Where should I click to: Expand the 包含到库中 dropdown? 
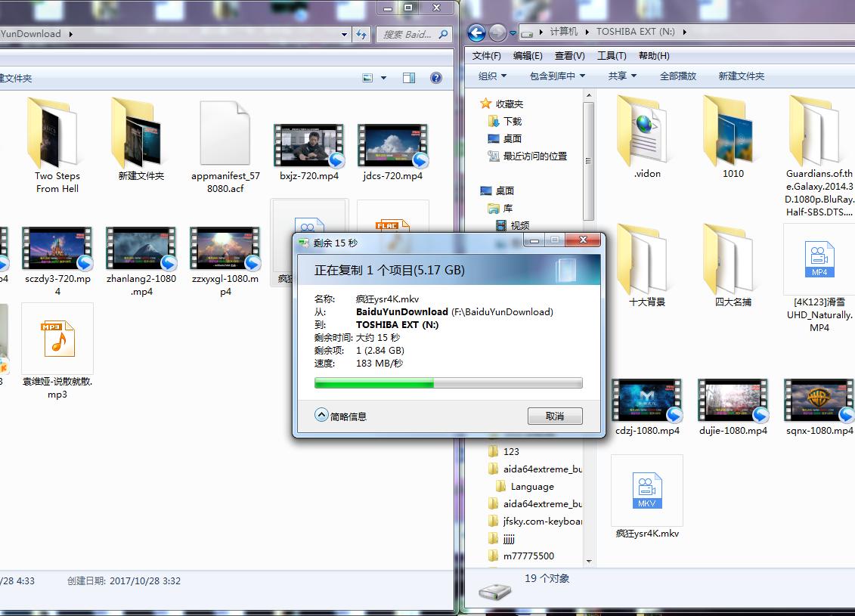557,76
